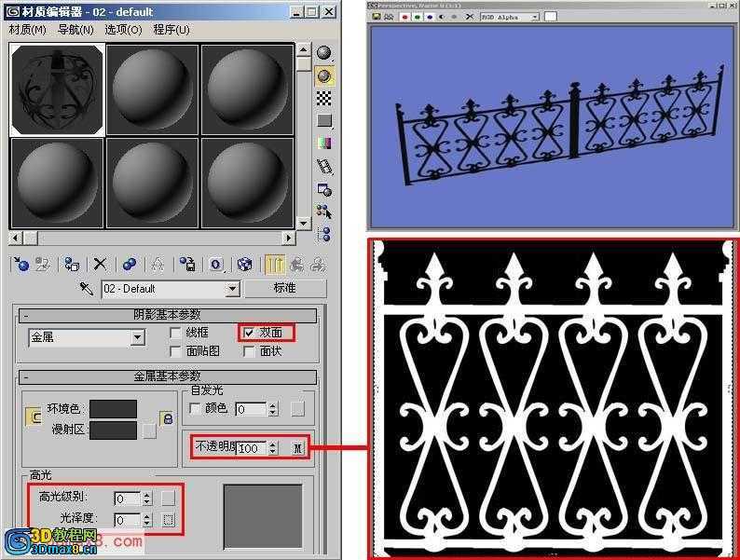Click the 自发光 value spinner arrows
This screenshot has height=560, width=740.
tap(273, 409)
